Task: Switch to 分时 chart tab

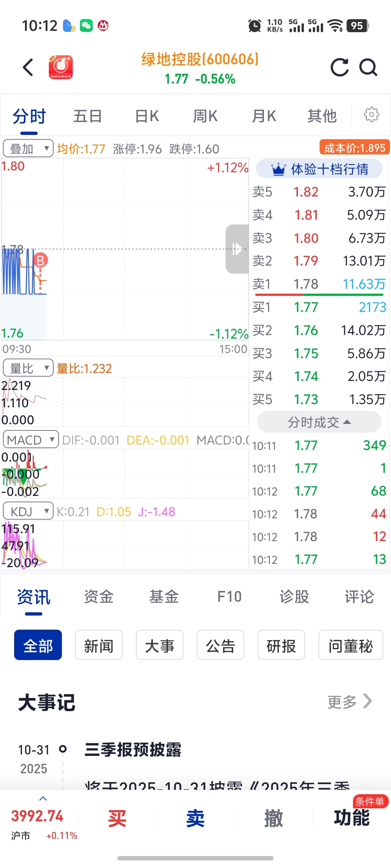Action: (29, 116)
